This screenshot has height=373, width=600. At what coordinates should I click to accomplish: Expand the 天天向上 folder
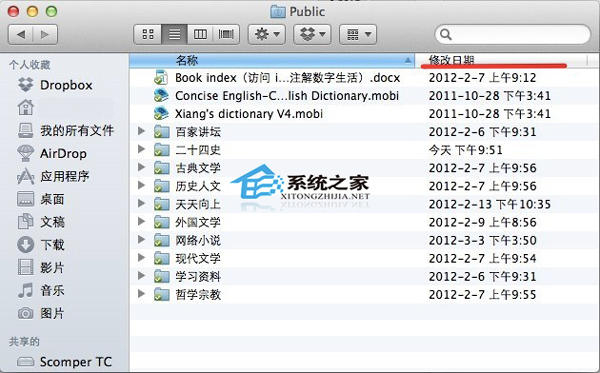pyautogui.click(x=142, y=204)
